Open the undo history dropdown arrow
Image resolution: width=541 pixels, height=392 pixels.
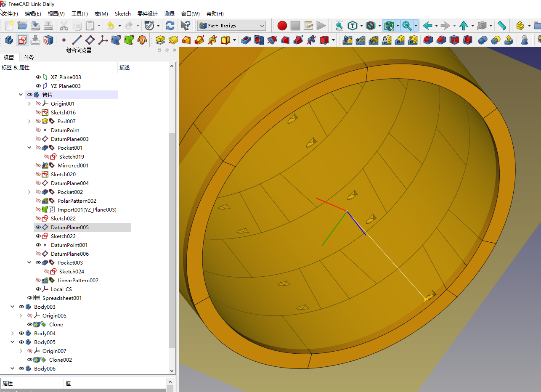119,26
